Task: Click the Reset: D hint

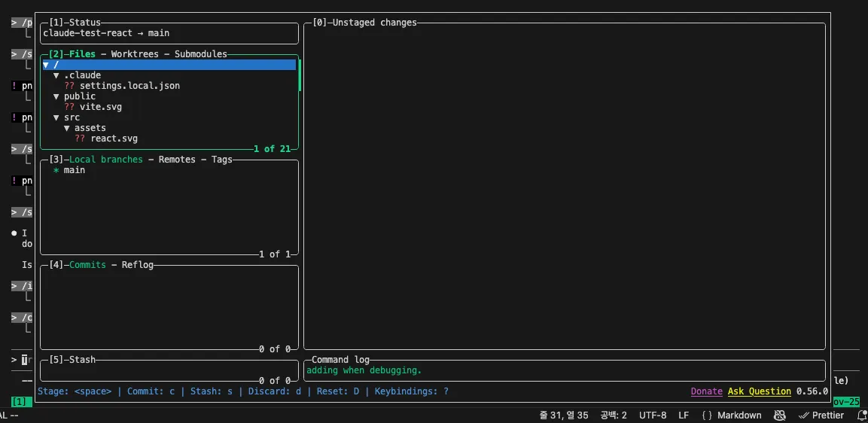Action: 338,391
